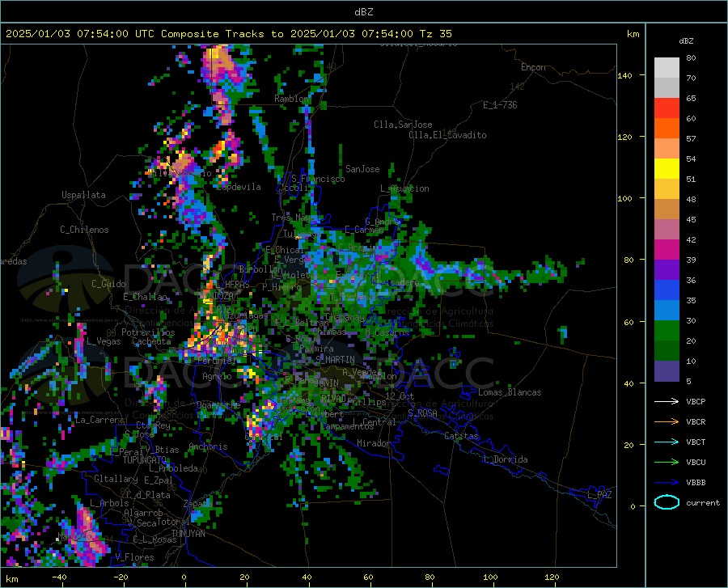The image size is (728, 588).
Task: Click the L_Asuncion map label
Action: click(404, 188)
